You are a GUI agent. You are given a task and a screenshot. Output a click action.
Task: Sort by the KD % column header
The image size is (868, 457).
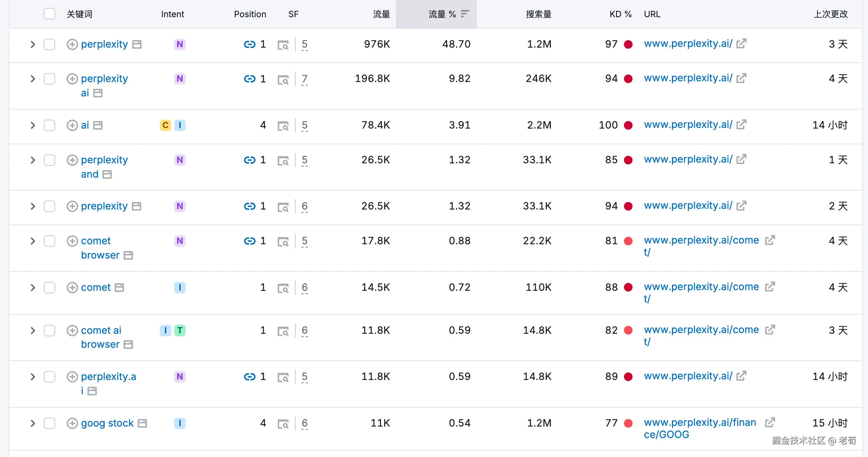tap(620, 14)
